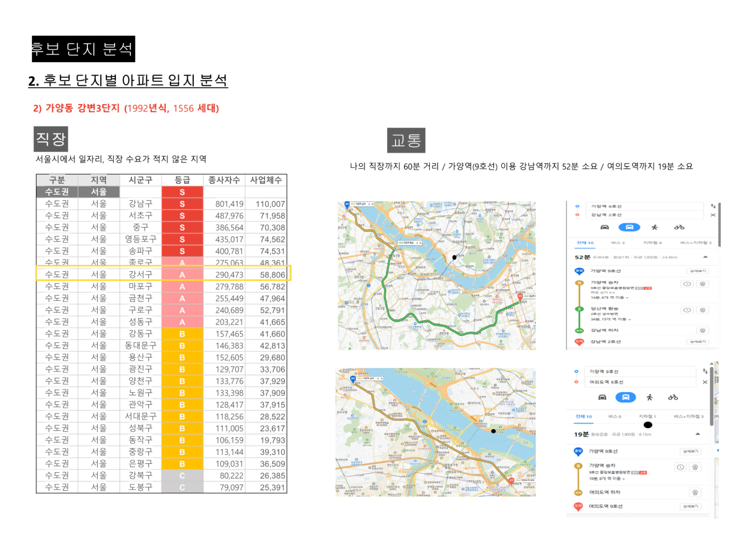Viewport: 747px width, 560px height.
Task: Click the Gangnam route panel scrollbar
Action: (719, 224)
